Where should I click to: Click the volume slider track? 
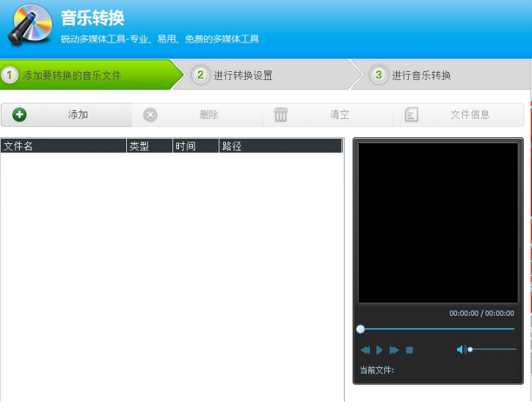tap(492, 349)
